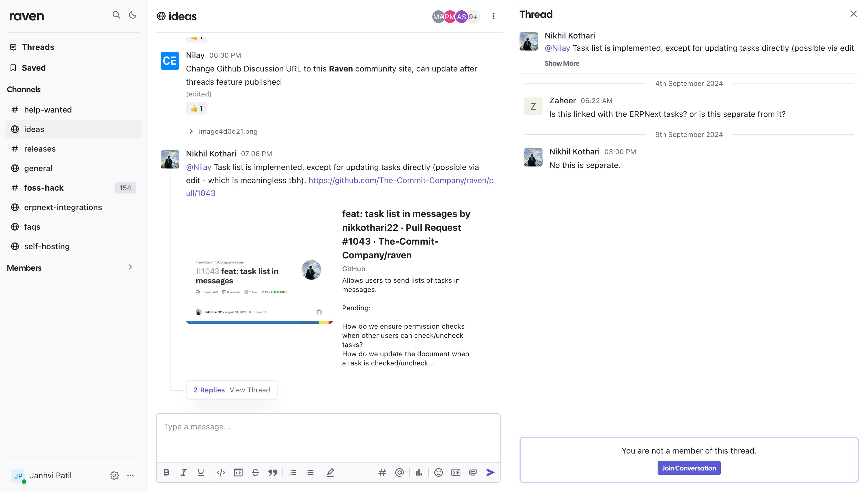Viewport: 868px width, 492px height.
Task: Open Threads in the sidebar
Action: (x=38, y=47)
